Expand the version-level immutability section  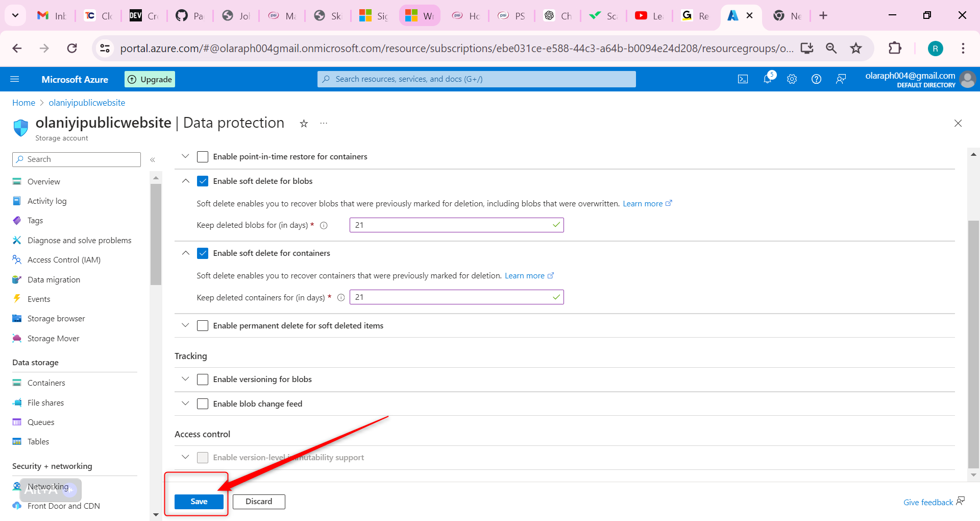point(185,457)
